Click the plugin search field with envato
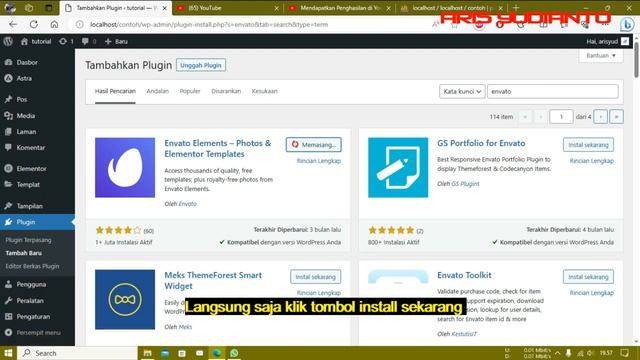640x360 pixels. pos(553,91)
